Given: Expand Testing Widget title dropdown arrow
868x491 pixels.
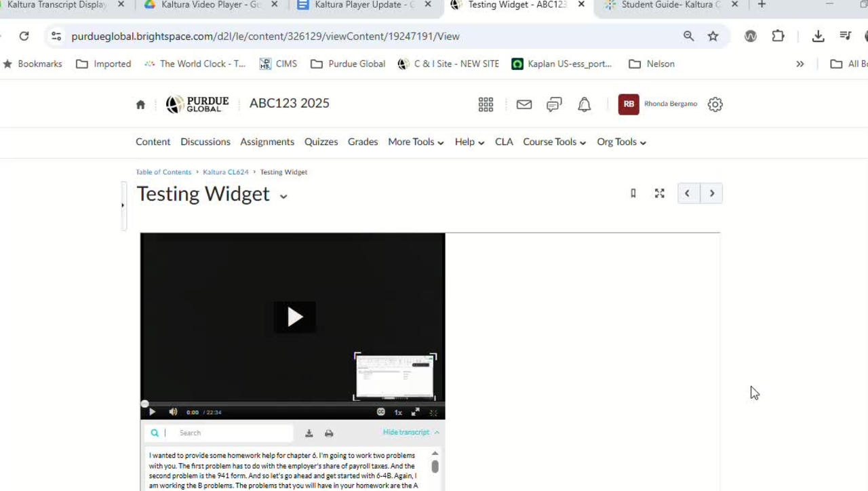Looking at the screenshot, I should click(283, 196).
